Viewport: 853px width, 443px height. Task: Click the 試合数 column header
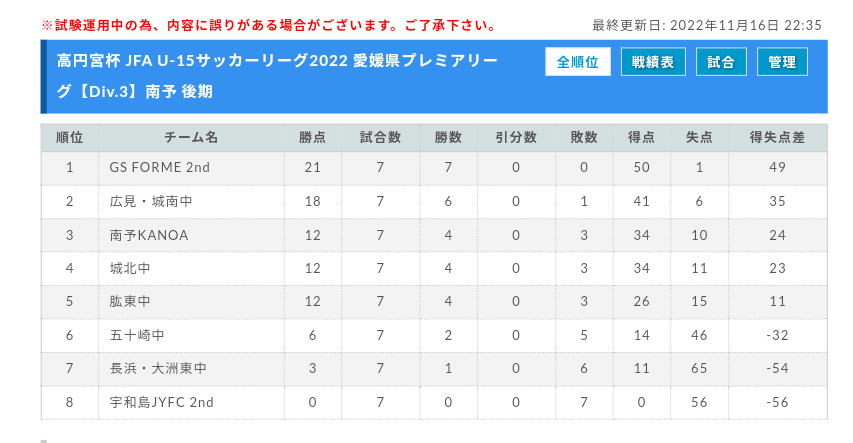(380, 137)
